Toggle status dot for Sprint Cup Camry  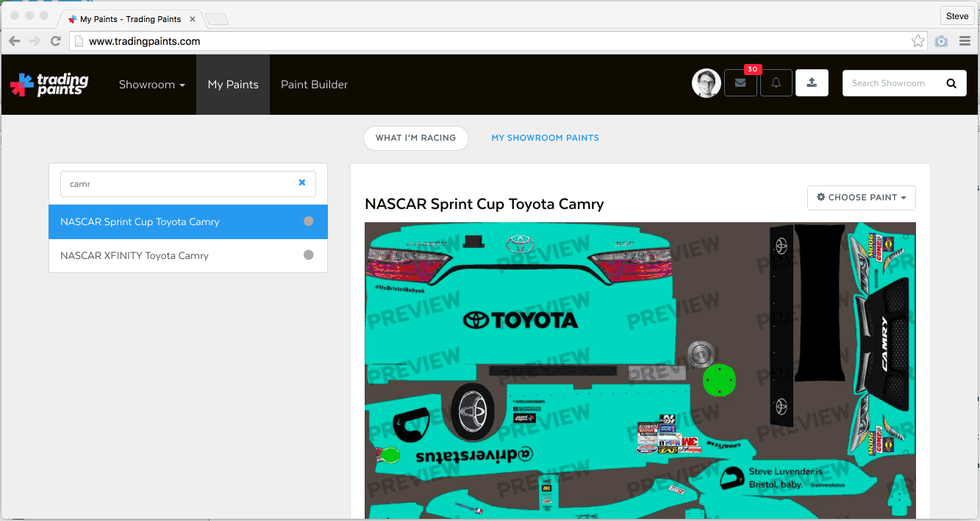point(309,221)
